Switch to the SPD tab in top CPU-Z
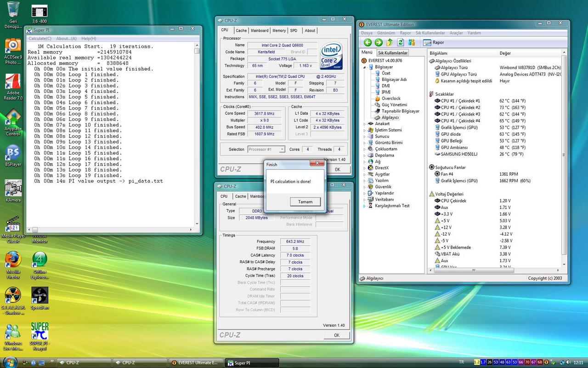This screenshot has width=588, height=368. pos(294,30)
